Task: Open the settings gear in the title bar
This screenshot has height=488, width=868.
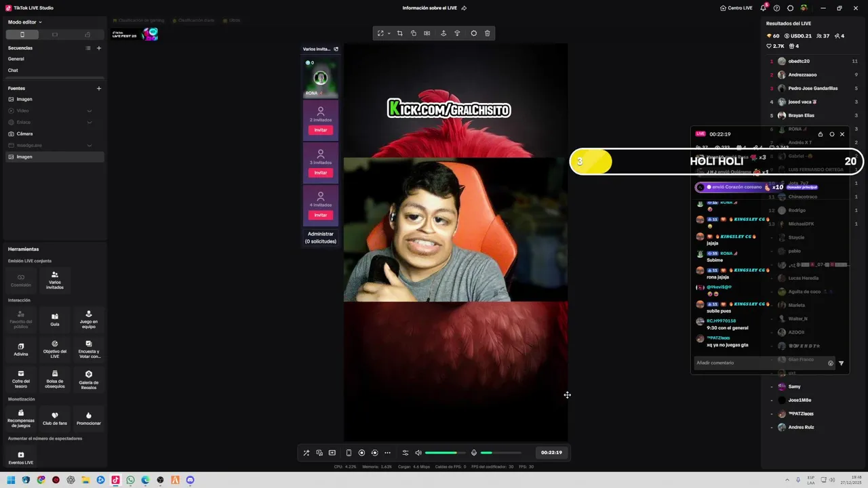Action: pyautogui.click(x=790, y=8)
